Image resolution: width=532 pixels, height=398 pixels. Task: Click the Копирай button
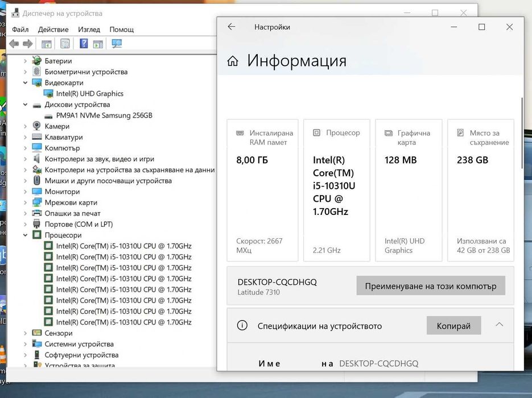coord(453,325)
